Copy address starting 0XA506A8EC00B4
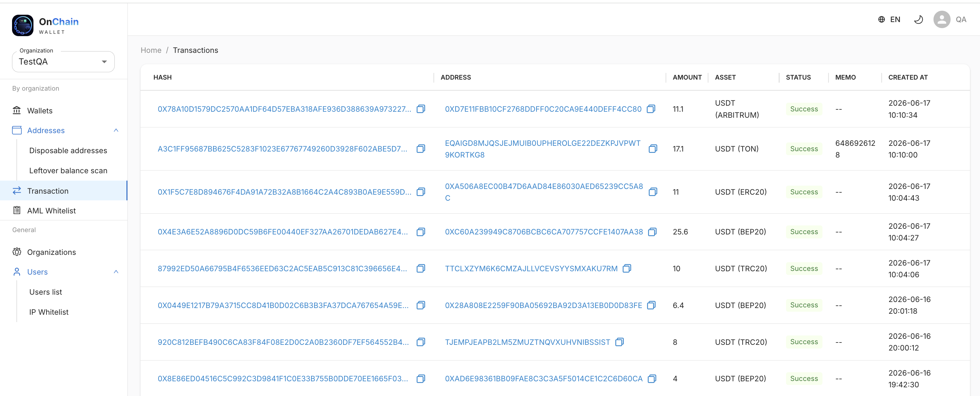 653,192
